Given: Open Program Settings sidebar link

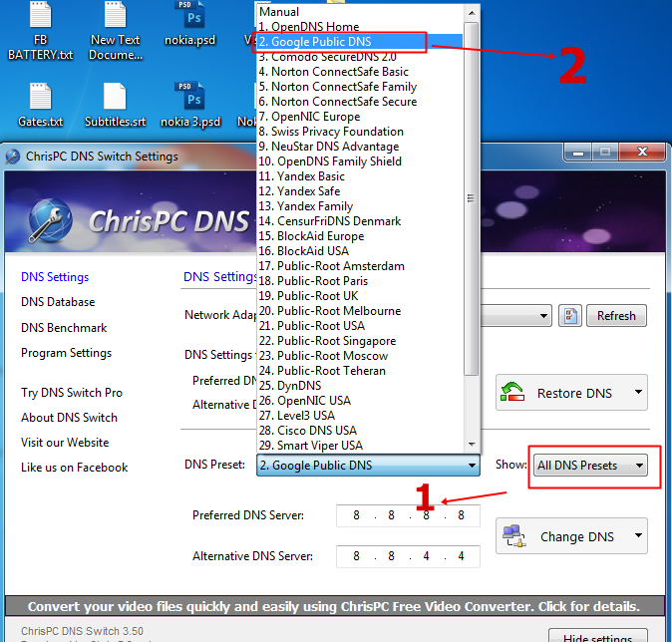Looking at the screenshot, I should pyautogui.click(x=67, y=353).
